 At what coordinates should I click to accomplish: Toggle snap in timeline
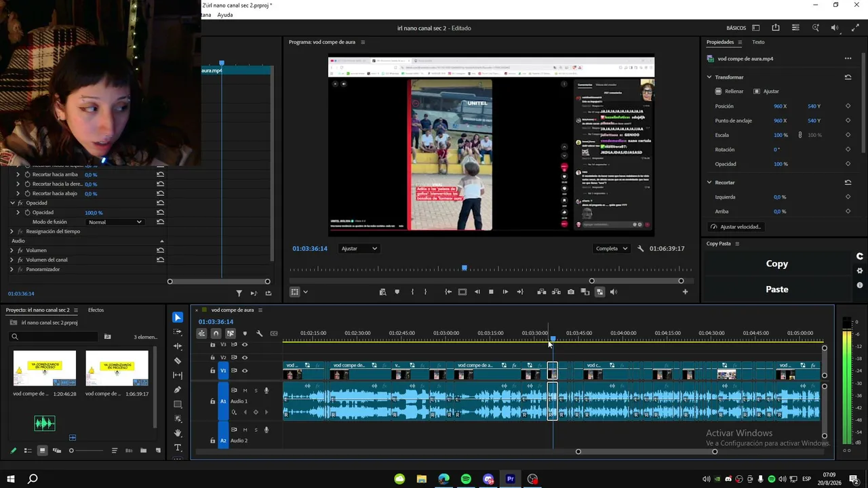tap(216, 333)
